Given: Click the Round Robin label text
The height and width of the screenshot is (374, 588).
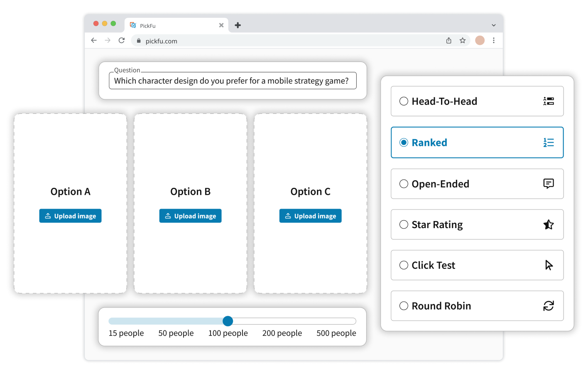Looking at the screenshot, I should pos(441,306).
